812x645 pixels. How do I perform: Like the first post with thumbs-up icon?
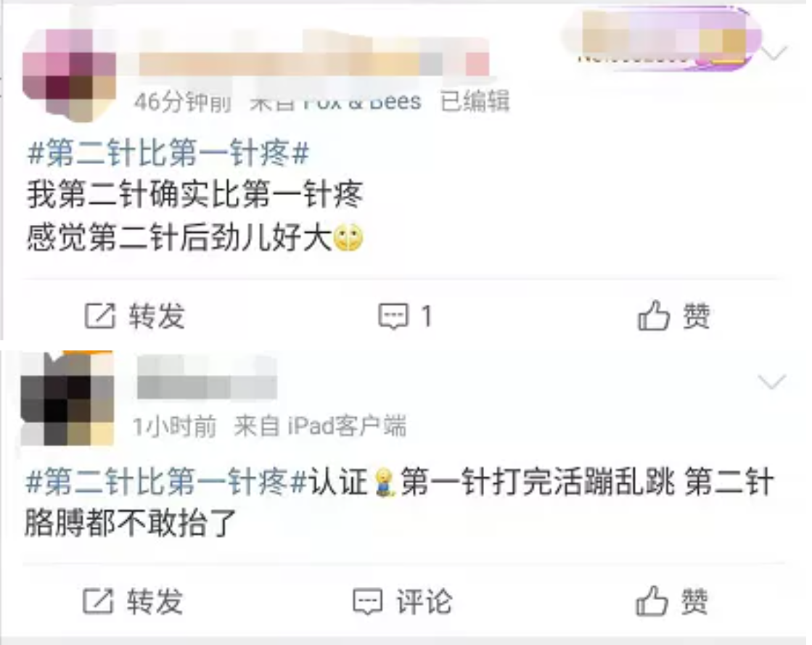pyautogui.click(x=654, y=315)
